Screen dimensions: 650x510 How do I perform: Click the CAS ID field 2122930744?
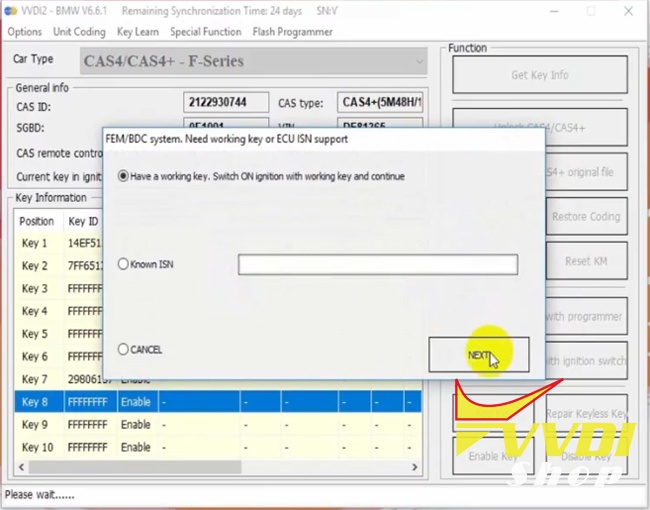coord(226,102)
